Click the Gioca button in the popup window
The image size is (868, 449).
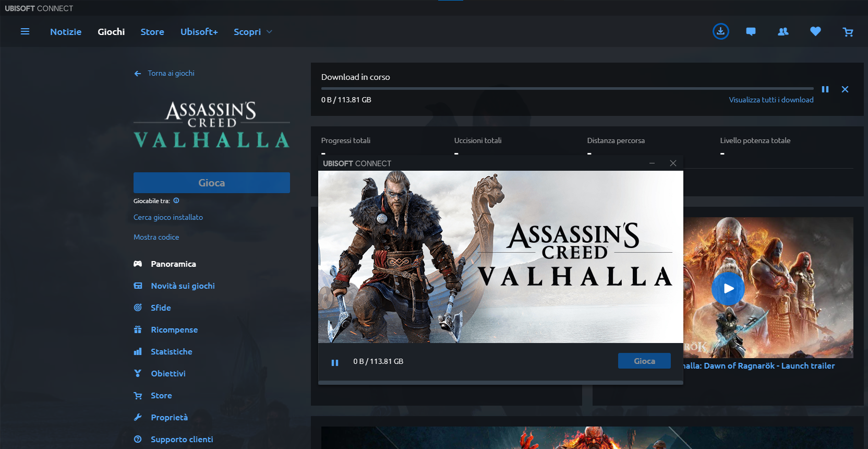click(x=644, y=361)
